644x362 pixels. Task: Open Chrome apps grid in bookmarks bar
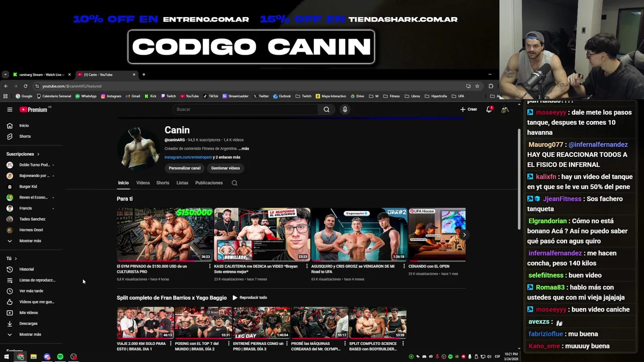pyautogui.click(x=6, y=96)
